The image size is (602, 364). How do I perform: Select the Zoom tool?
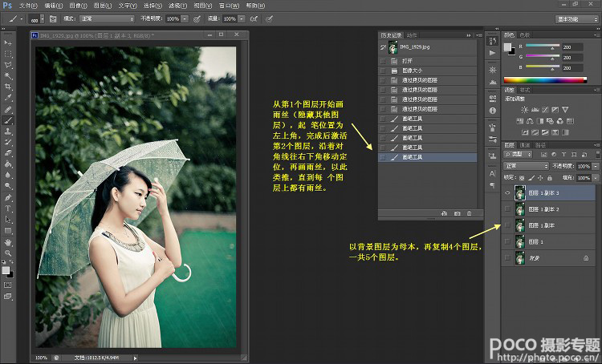tap(8, 253)
